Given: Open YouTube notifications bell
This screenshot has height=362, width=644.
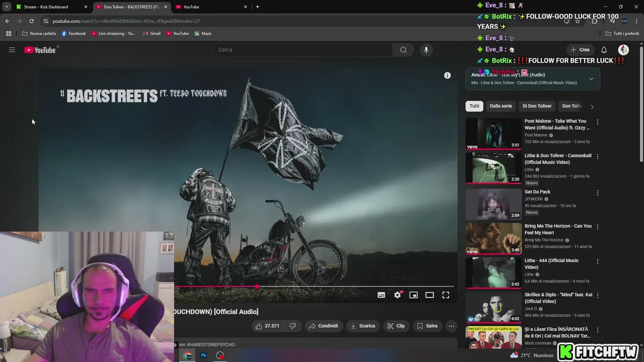Looking at the screenshot, I should click(604, 50).
